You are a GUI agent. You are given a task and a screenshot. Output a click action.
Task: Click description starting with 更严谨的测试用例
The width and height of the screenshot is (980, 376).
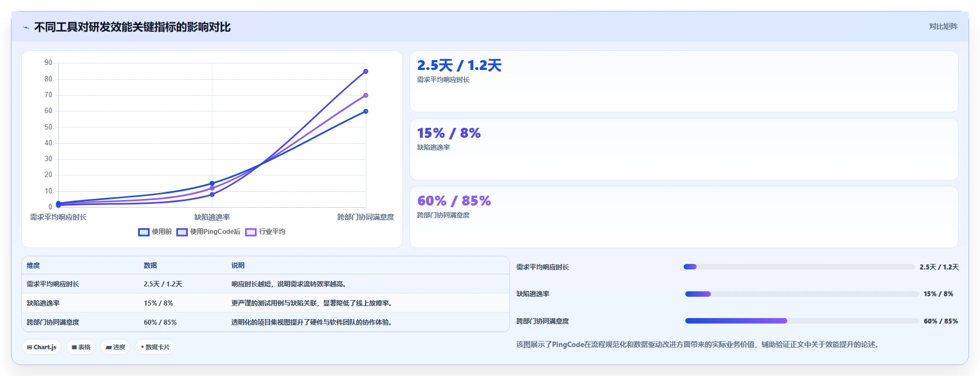point(313,303)
